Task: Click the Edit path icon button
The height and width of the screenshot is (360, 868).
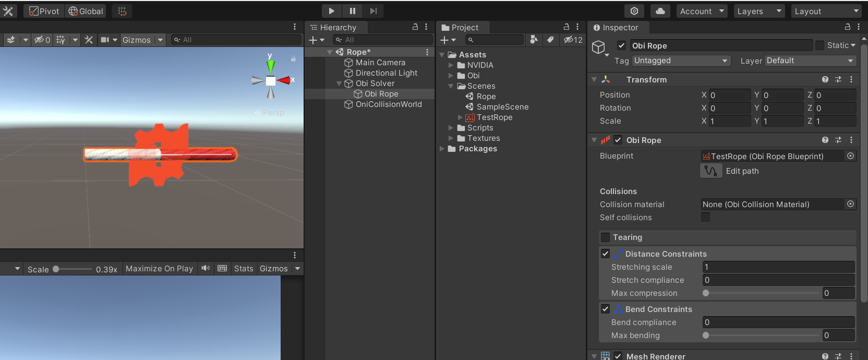Action: [x=711, y=171]
